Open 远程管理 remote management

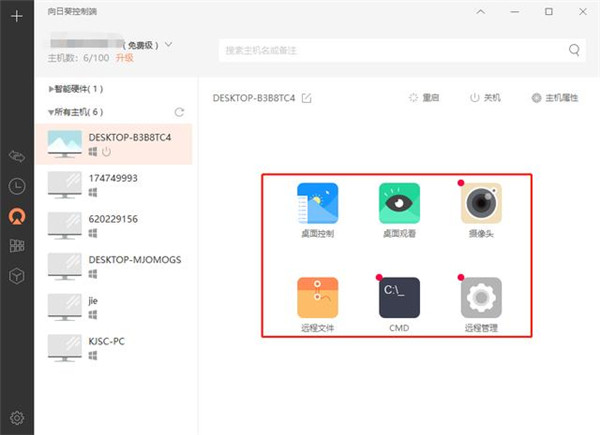click(481, 298)
